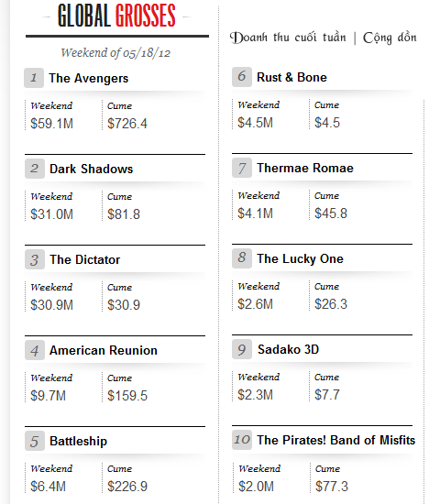Open The Avengers title link
Screen dimensions: 429x504
click(88, 79)
